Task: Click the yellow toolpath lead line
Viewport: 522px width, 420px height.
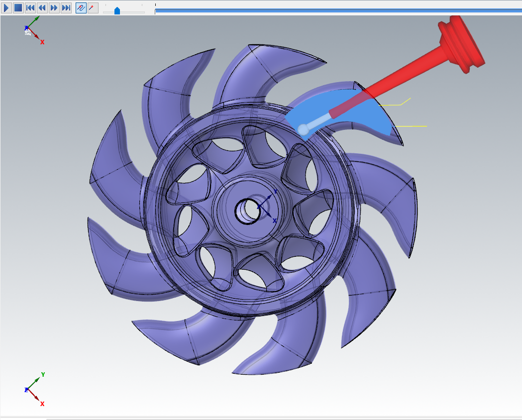Action: [412, 126]
